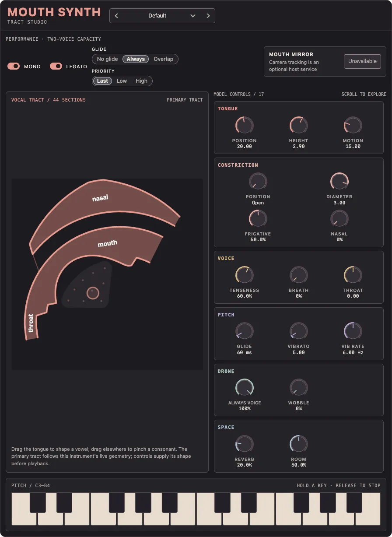Viewport: 392px width, 537px height.
Task: Click the VIBRATO knob
Action: [x=299, y=331]
